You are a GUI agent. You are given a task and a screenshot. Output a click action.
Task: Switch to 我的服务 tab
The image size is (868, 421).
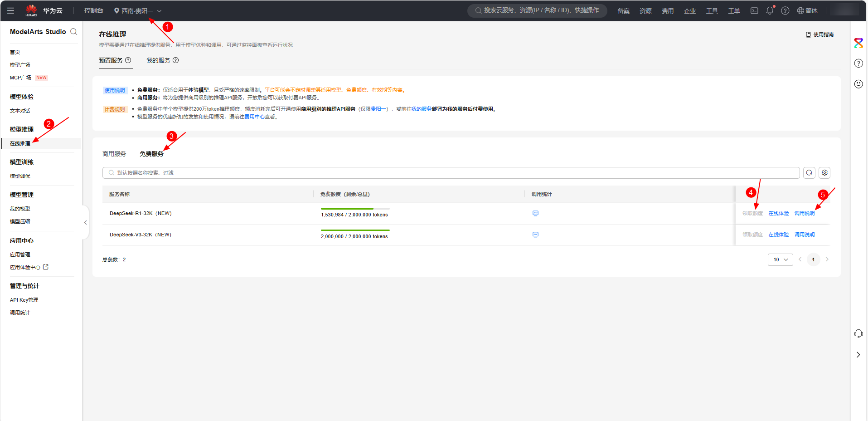pos(158,60)
